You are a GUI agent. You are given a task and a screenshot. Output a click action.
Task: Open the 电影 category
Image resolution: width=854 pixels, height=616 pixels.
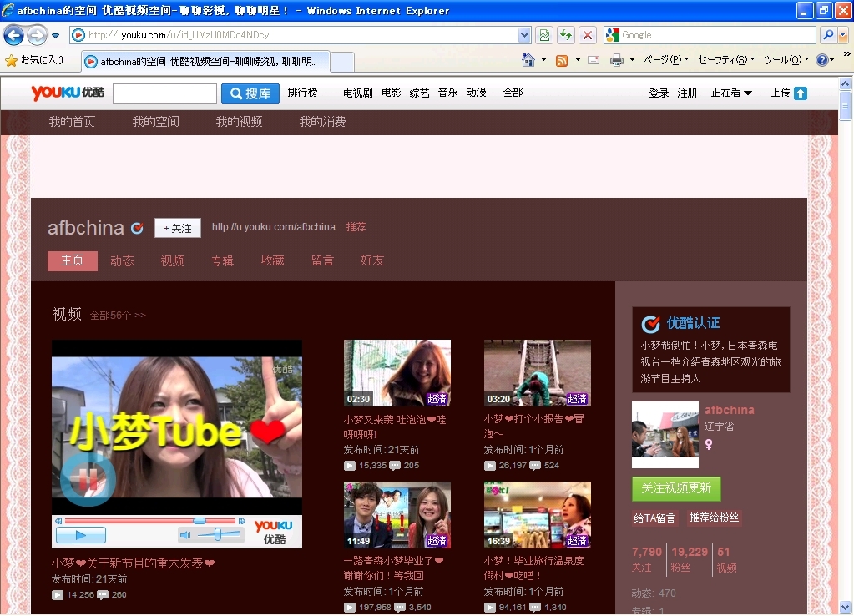[x=391, y=93]
